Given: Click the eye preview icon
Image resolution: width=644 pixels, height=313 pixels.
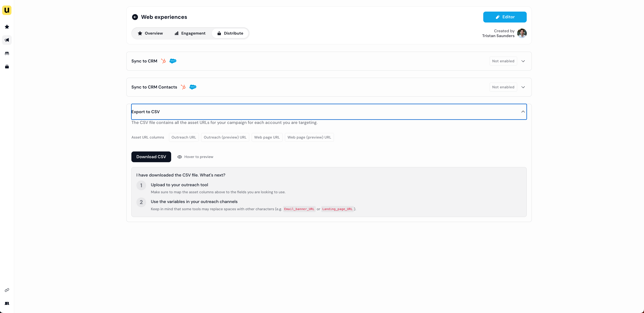Looking at the screenshot, I should pyautogui.click(x=180, y=157).
